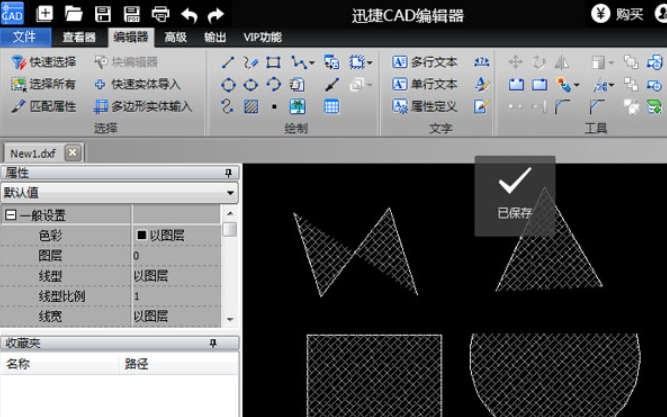Click the chamfer corner icon in 工具 group
Screen dimensions: 667x417
click(x=596, y=106)
